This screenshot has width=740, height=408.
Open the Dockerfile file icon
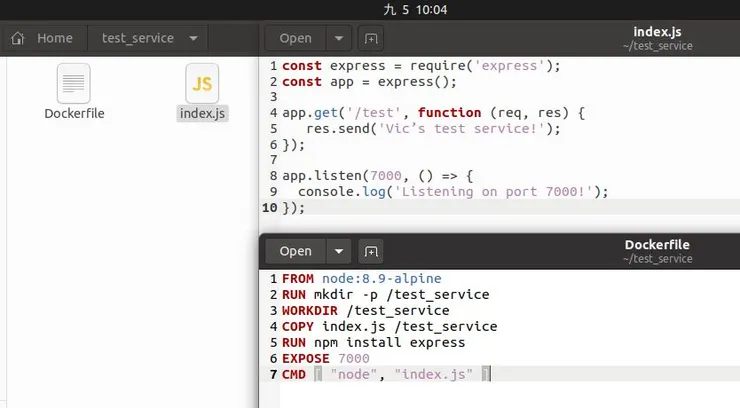pos(74,83)
